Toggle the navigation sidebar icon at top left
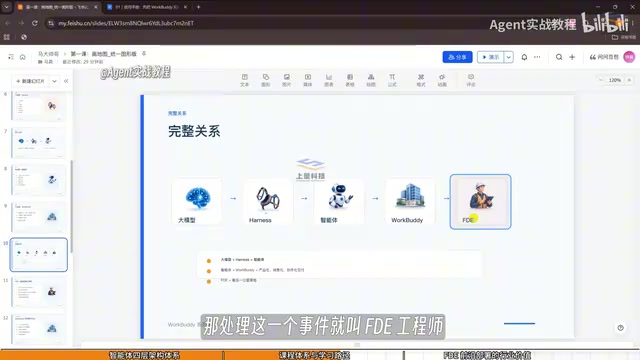Image resolution: width=640 pixels, height=360 pixels. [11, 57]
